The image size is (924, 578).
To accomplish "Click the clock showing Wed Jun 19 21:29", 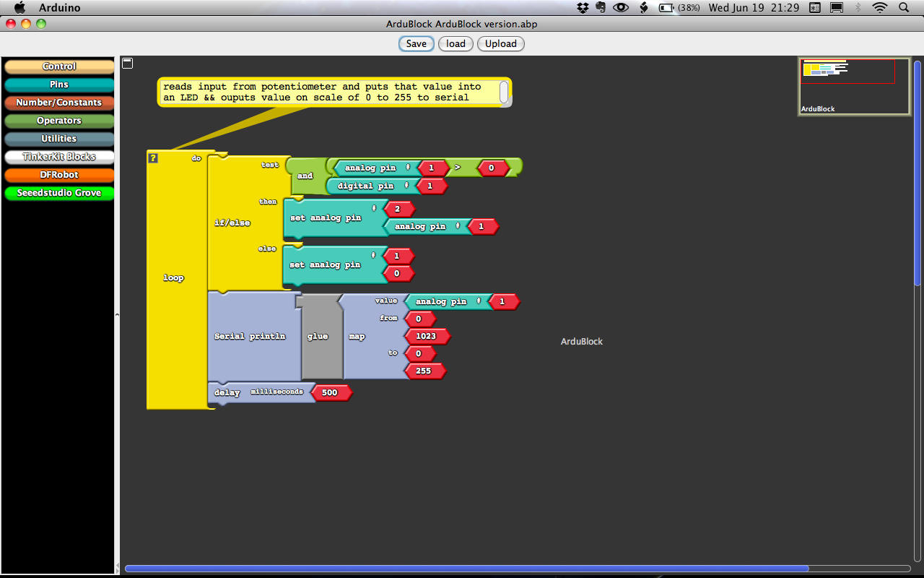I will click(x=754, y=7).
